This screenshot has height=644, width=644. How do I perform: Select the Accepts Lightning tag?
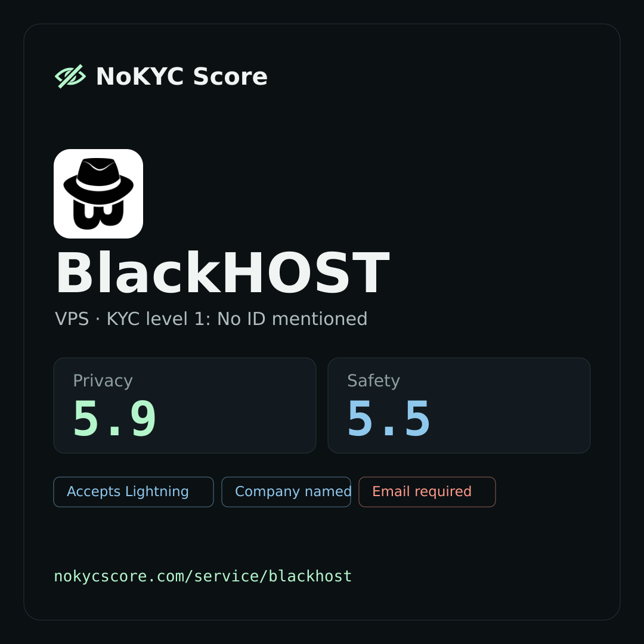[134, 491]
